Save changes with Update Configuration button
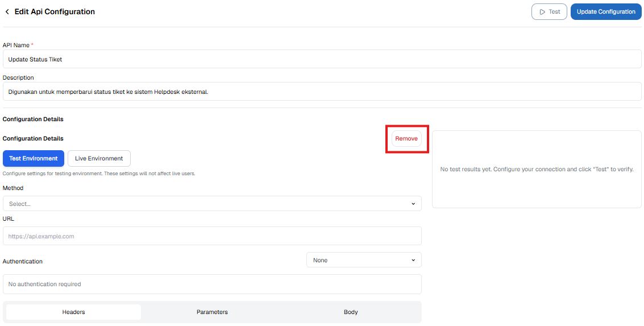 coord(606,12)
